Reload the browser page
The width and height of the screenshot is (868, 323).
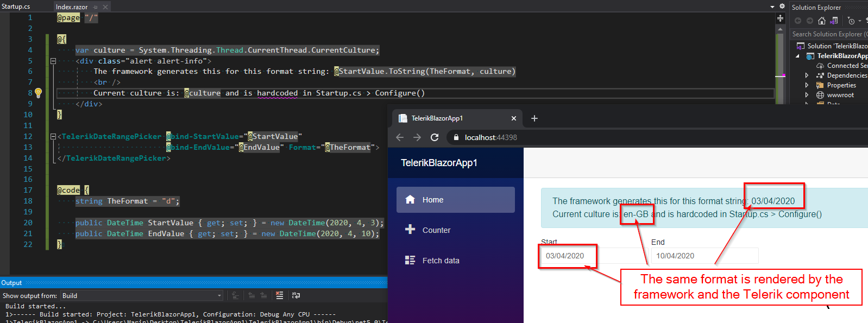coord(435,137)
